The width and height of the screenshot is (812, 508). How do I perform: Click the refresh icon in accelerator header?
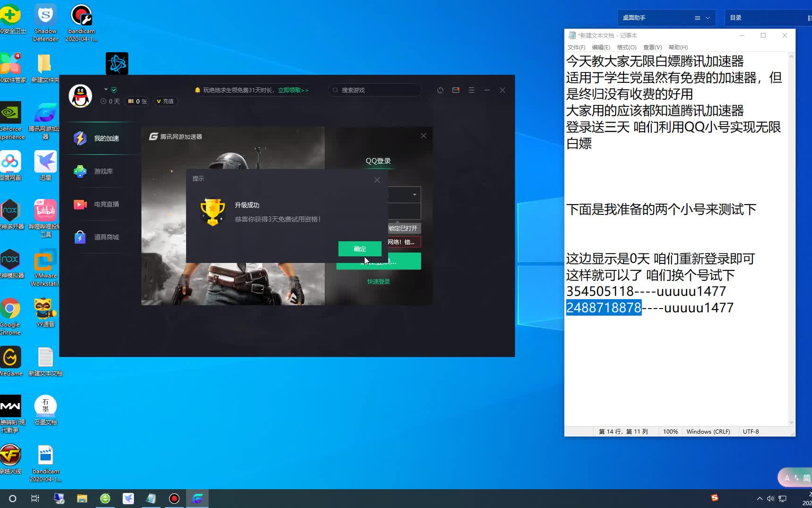tap(440, 90)
